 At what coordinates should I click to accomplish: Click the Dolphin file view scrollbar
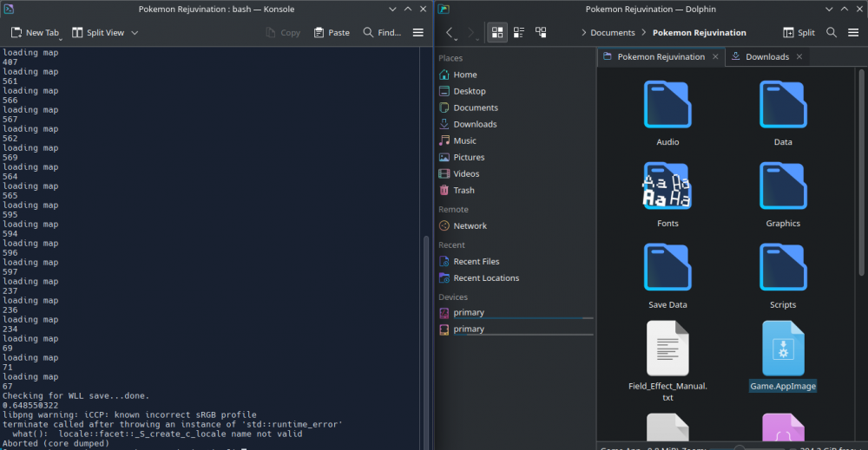pos(861,172)
